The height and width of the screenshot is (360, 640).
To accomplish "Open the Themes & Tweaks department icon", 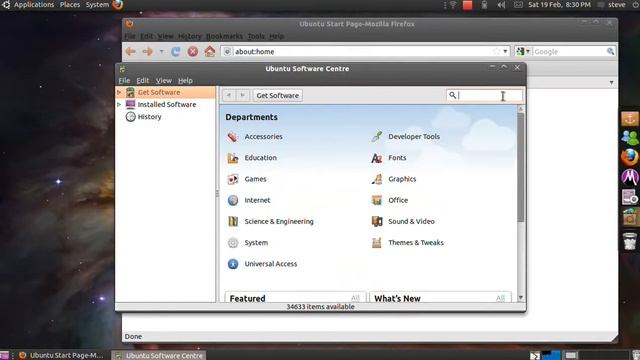I will coord(377,242).
